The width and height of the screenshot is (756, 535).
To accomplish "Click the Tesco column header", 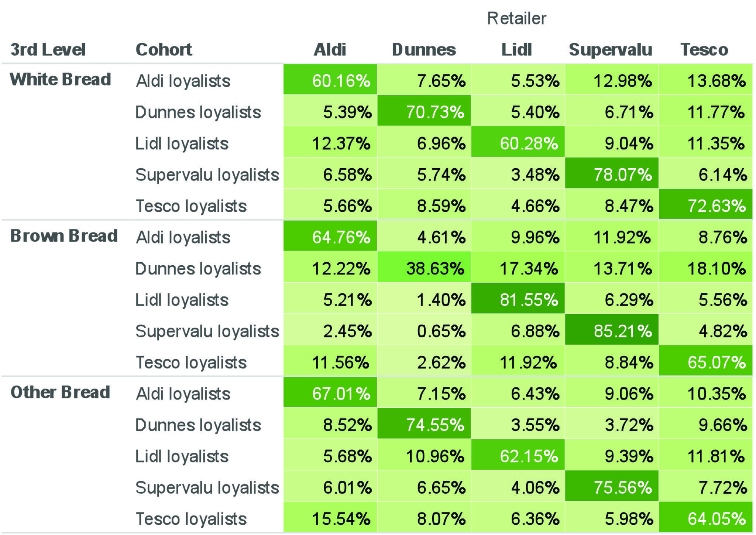I will pyautogui.click(x=704, y=50).
